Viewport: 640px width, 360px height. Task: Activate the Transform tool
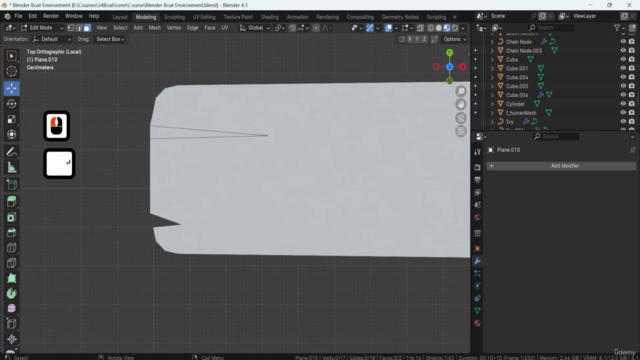pyautogui.click(x=11, y=134)
